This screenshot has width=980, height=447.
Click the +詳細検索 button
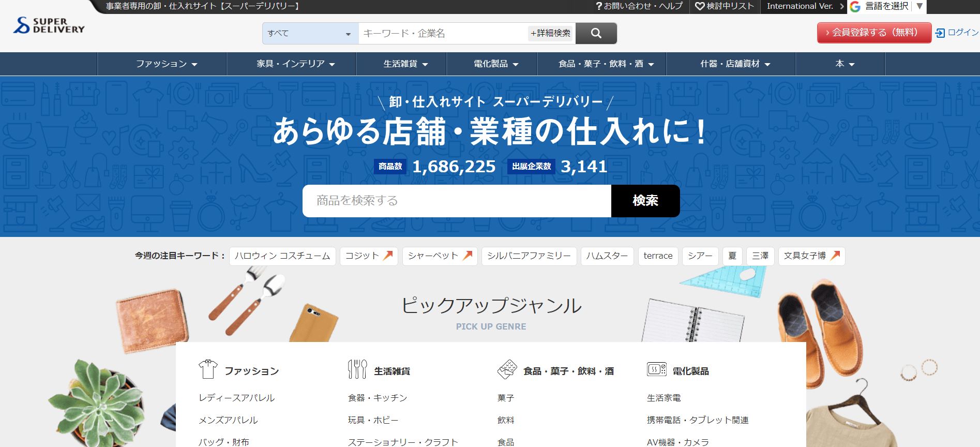pyautogui.click(x=550, y=33)
